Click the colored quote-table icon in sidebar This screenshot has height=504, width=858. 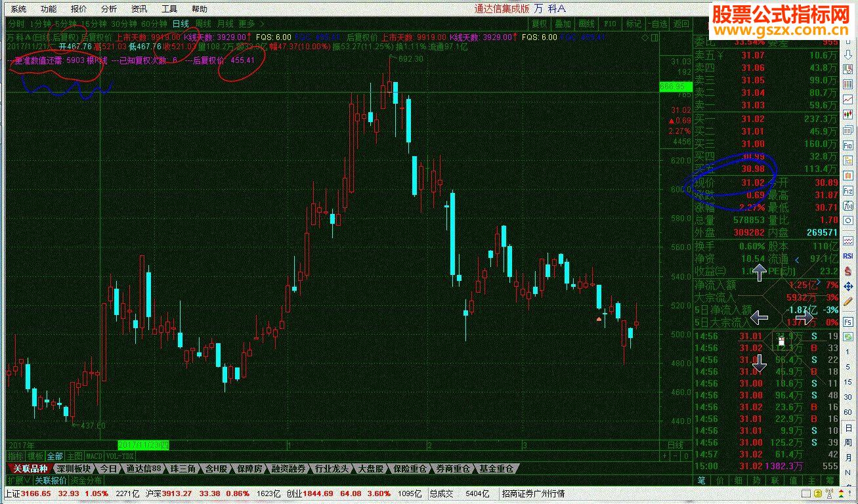(848, 84)
